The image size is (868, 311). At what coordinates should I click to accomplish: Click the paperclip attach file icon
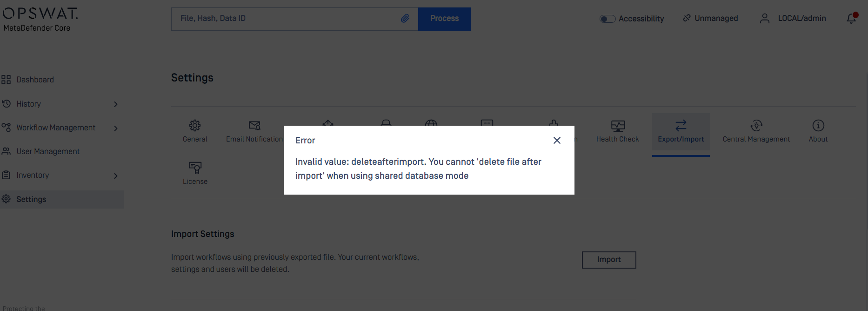(x=405, y=19)
